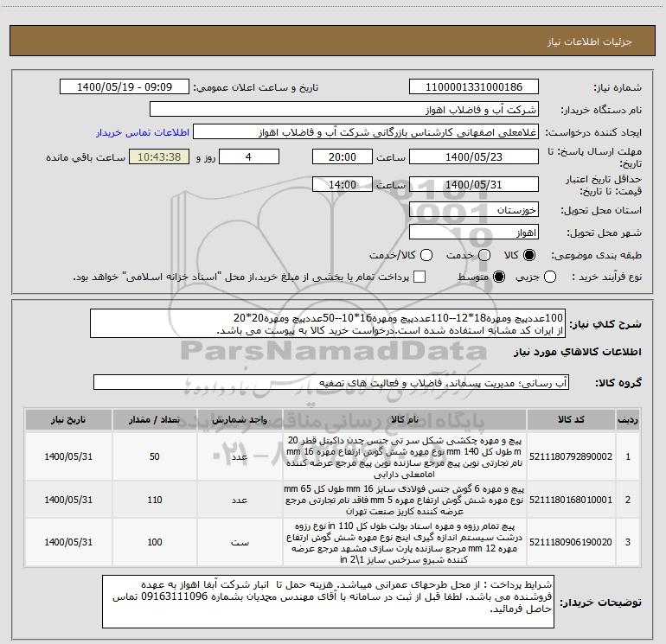Image resolution: width=666 pixels, height=644 pixels.
Task: Click product code 5211180168010001
Action: (x=571, y=500)
